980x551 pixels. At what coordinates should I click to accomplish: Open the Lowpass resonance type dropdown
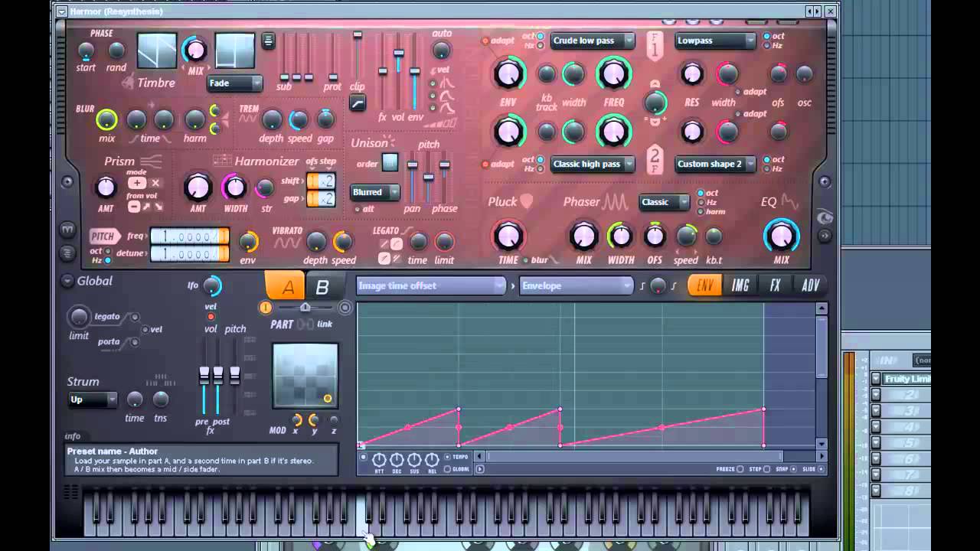tap(715, 41)
